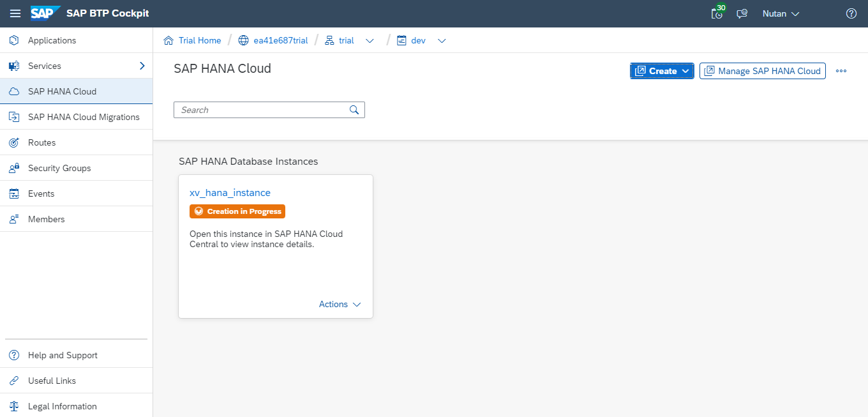Open Help and Support
This screenshot has width=868, height=417.
point(77,355)
